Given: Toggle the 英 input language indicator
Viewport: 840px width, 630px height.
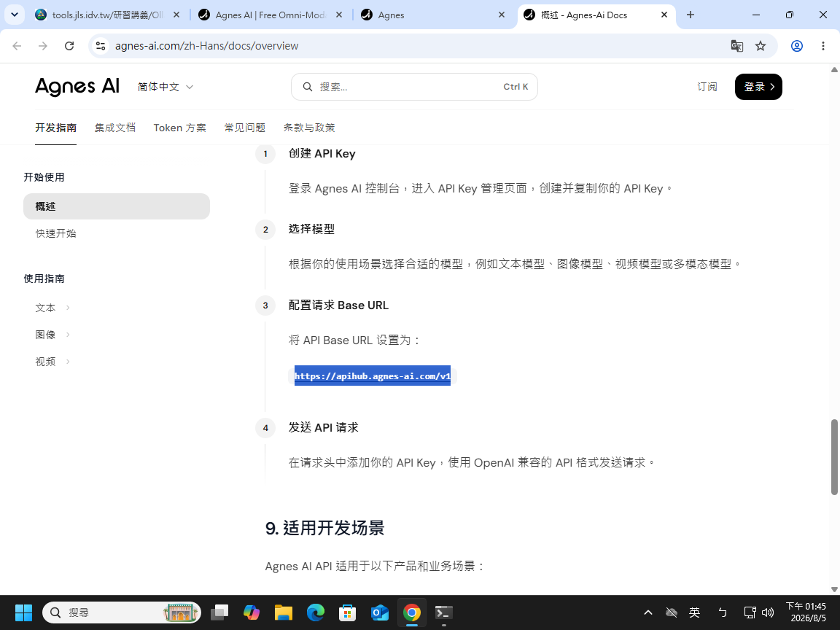Looking at the screenshot, I should point(695,612).
